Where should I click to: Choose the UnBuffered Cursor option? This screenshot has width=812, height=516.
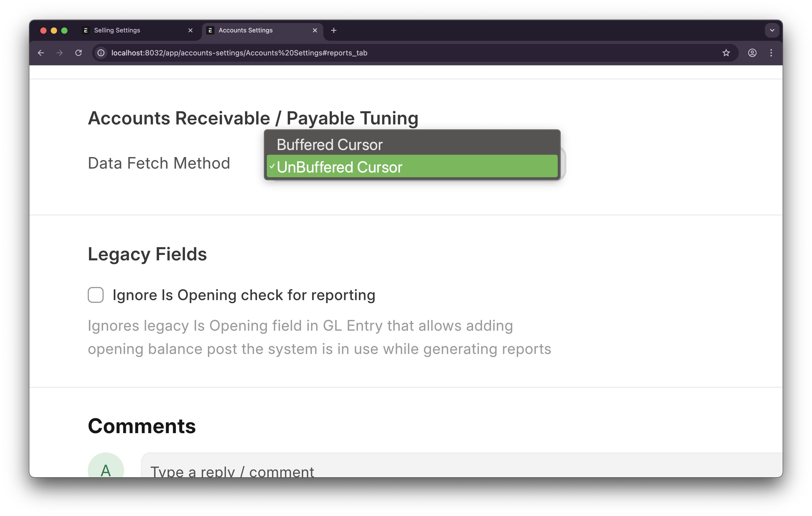[412, 167]
